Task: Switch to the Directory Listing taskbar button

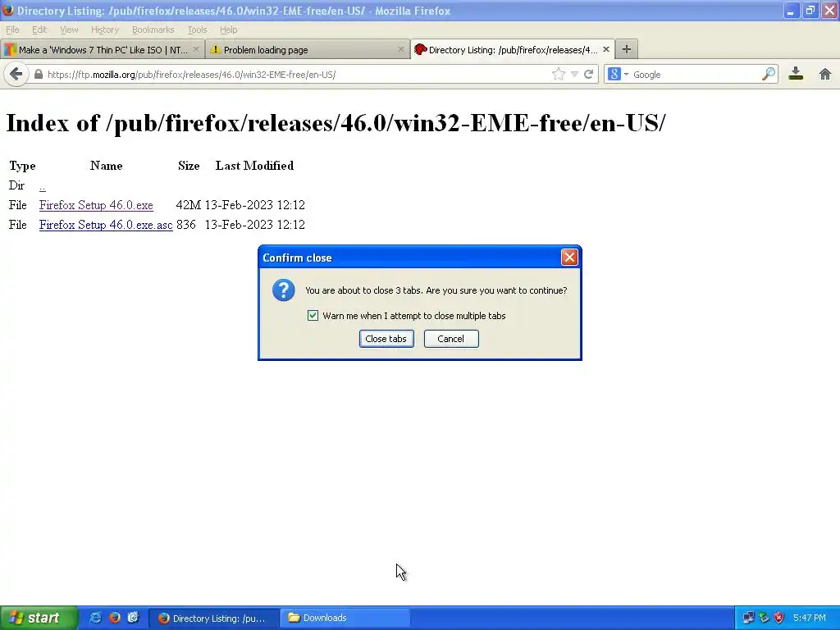Action: click(214, 619)
